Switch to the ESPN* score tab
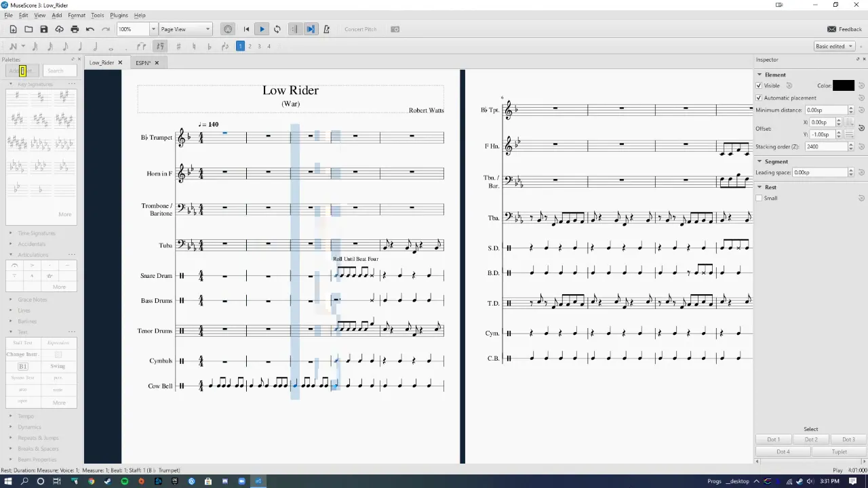This screenshot has width=868, height=488. coord(143,62)
